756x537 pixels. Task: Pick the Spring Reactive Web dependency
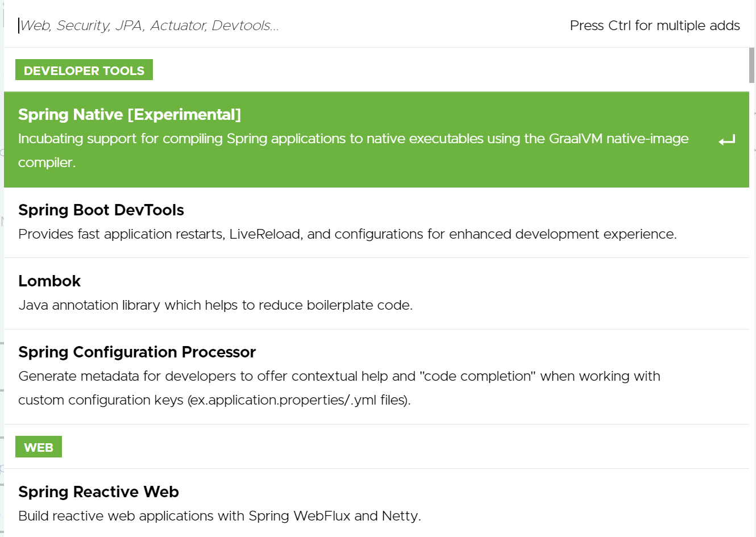[x=98, y=492]
